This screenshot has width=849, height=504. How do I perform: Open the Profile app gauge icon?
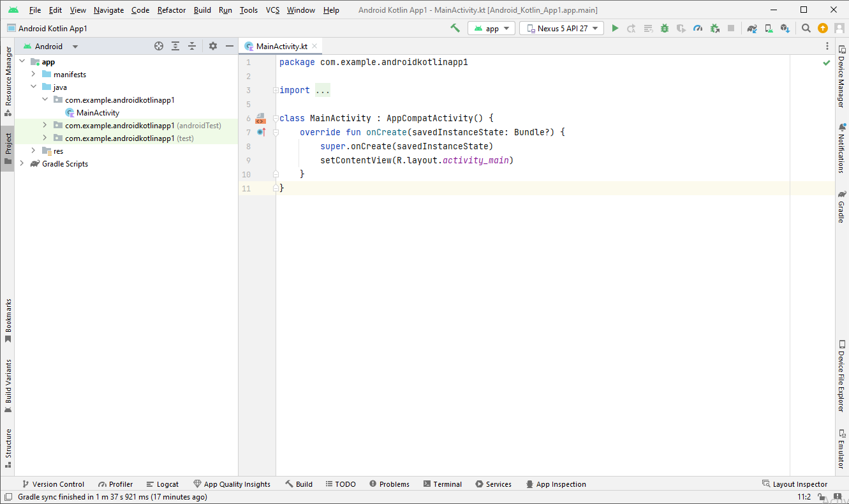pos(698,28)
